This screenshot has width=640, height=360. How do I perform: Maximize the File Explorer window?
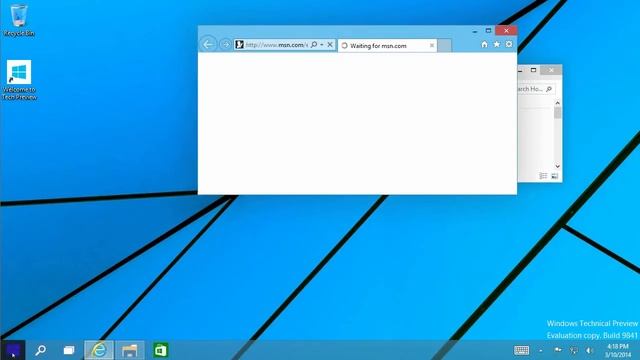533,70
